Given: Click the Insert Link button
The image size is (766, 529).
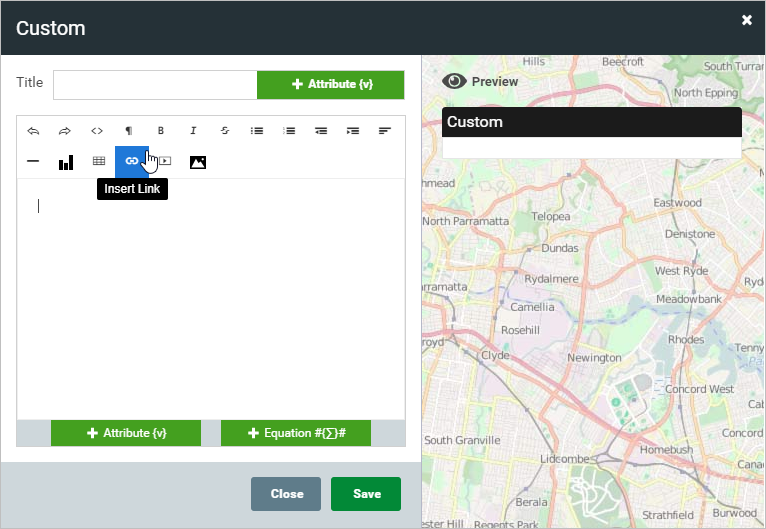Looking at the screenshot, I should point(131,162).
